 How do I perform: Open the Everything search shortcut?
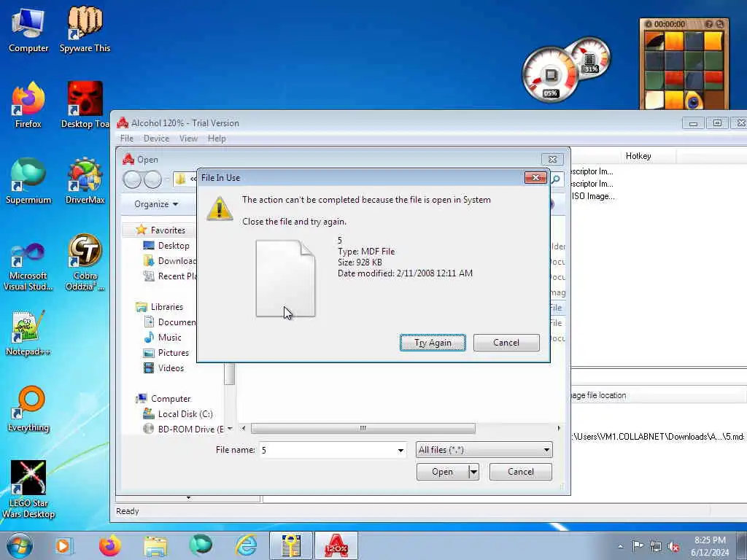click(28, 408)
